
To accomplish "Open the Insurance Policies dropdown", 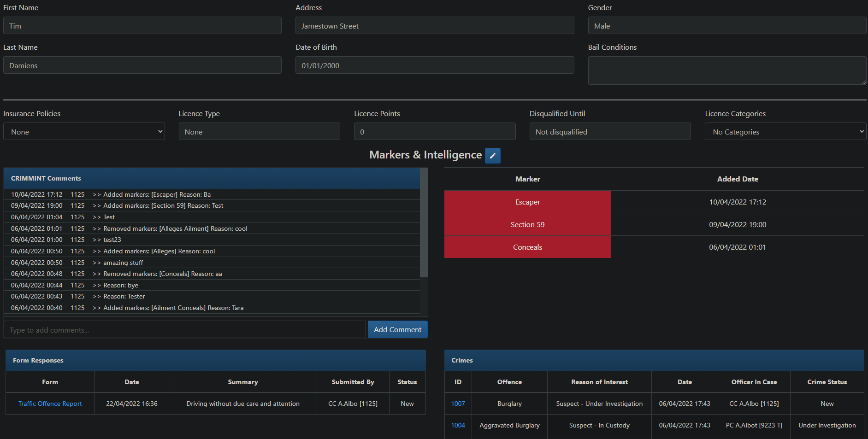I will 84,132.
